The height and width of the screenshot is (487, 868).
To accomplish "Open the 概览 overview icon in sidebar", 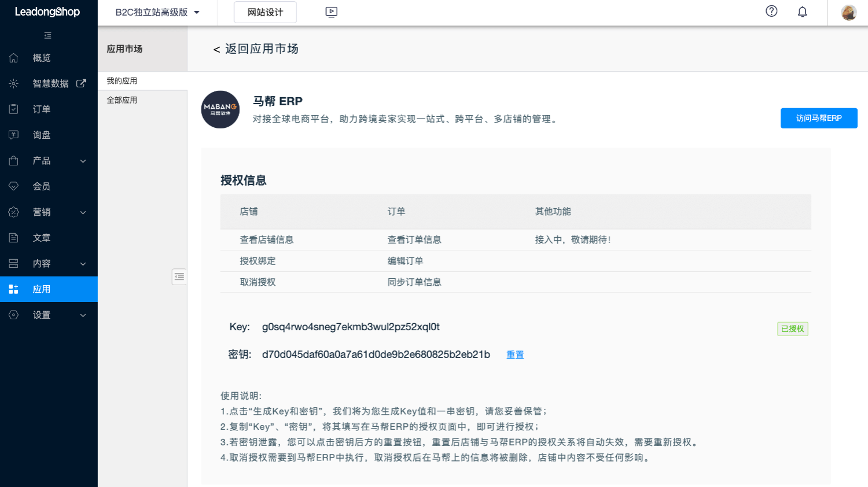I will (13, 57).
